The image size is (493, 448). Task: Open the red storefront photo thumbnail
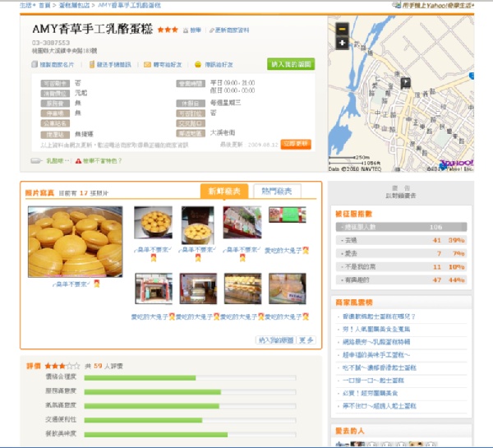click(x=154, y=289)
